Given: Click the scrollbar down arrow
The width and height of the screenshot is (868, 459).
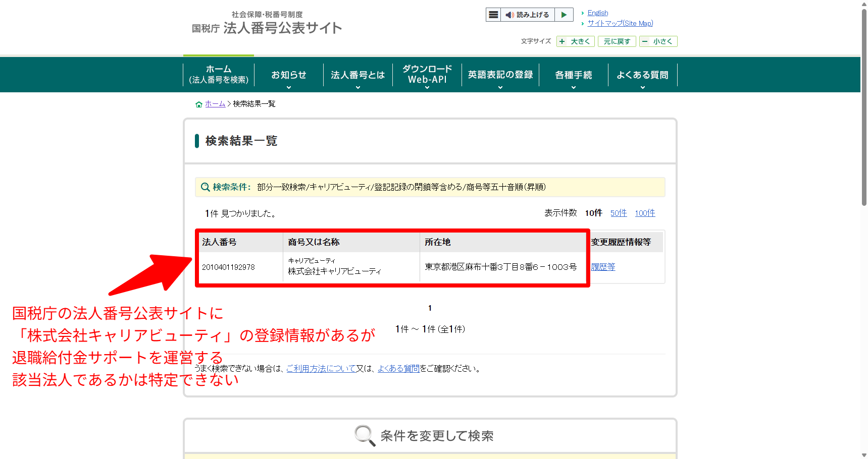Looking at the screenshot, I should tap(864, 455).
